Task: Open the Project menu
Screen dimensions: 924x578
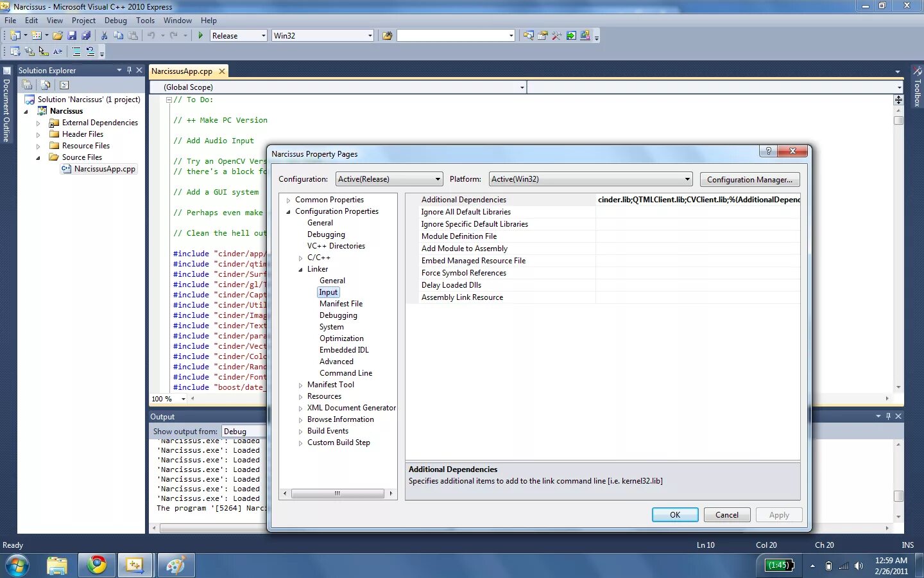Action: tap(83, 21)
